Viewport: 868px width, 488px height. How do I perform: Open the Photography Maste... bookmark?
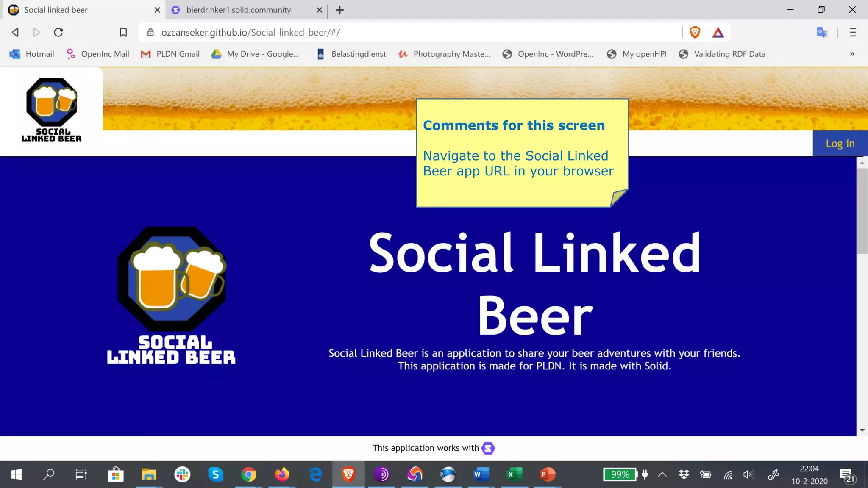[x=444, y=54]
